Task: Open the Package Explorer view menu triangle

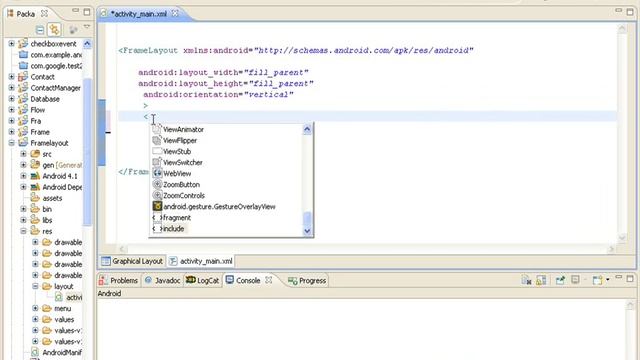Action: (x=87, y=27)
